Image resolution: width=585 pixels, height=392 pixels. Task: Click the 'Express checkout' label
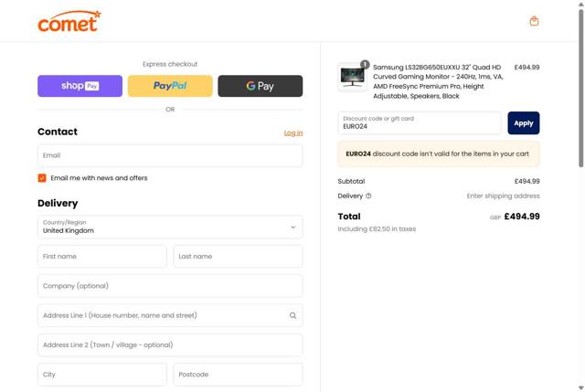(170, 64)
